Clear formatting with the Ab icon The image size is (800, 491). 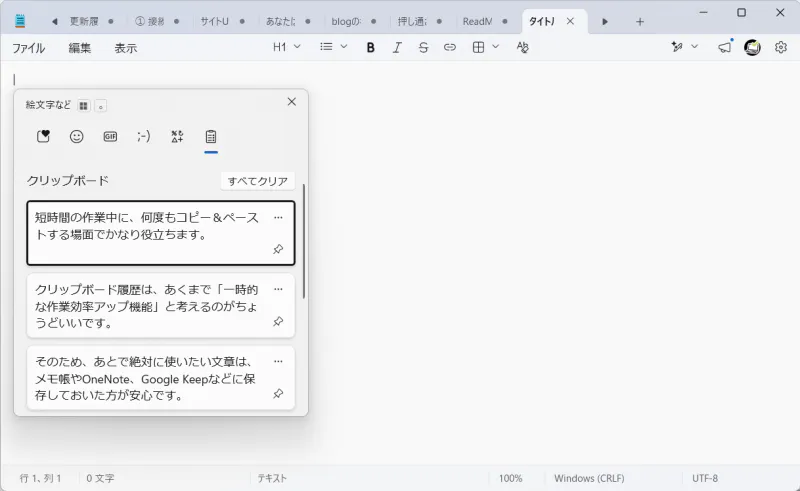[522, 47]
